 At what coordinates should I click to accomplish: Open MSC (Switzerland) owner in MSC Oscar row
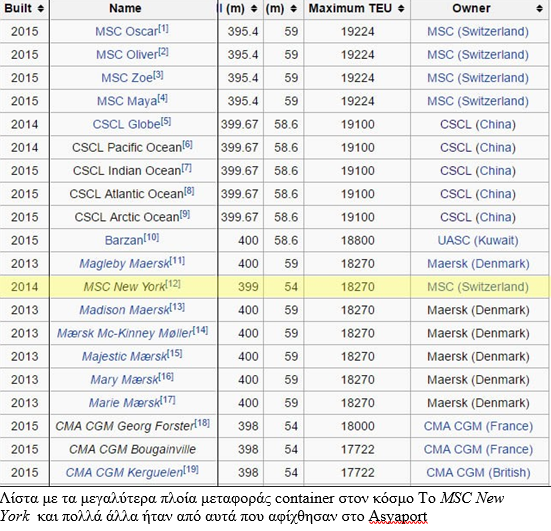(478, 32)
